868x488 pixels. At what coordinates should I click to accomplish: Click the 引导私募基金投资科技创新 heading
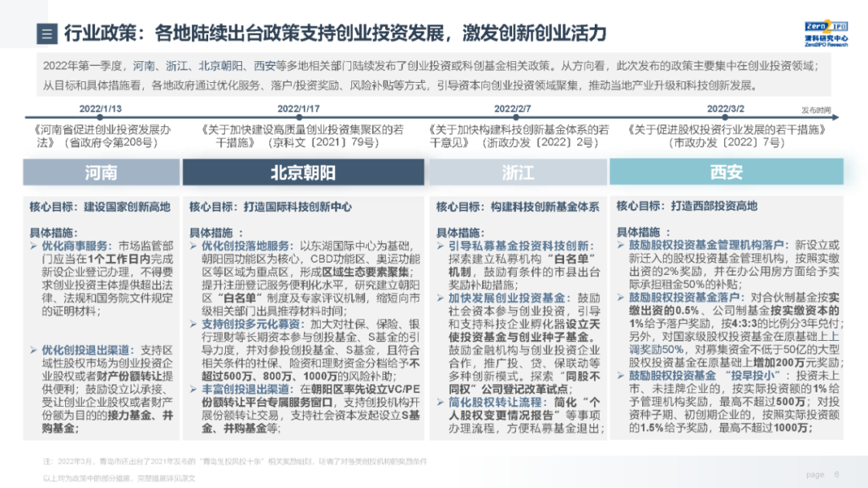521,246
